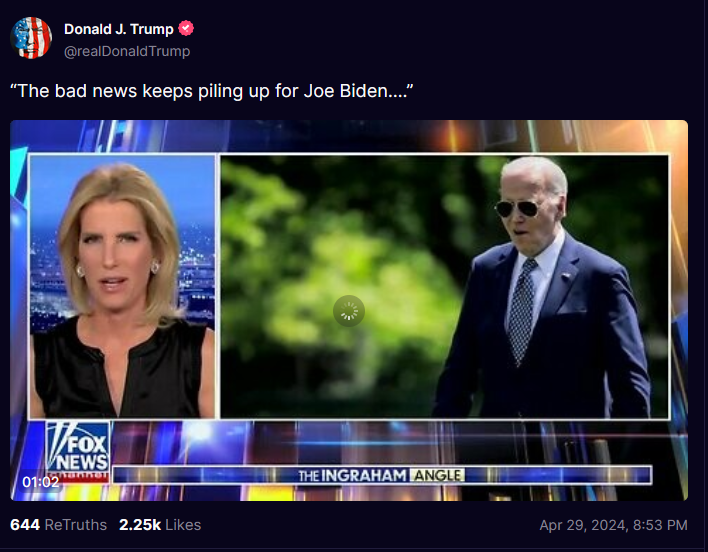
Task: Click the 2.25k count number
Action: tap(140, 524)
